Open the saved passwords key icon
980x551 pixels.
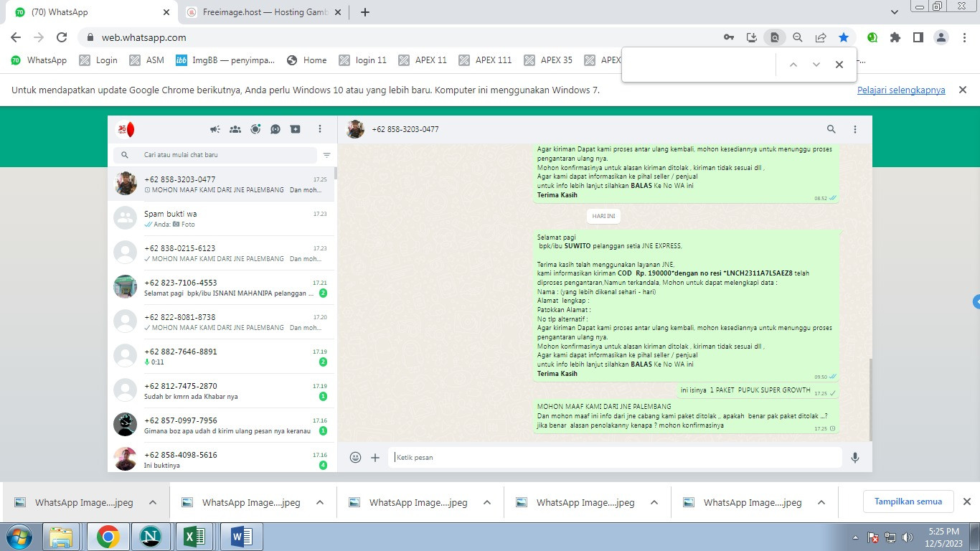point(729,37)
